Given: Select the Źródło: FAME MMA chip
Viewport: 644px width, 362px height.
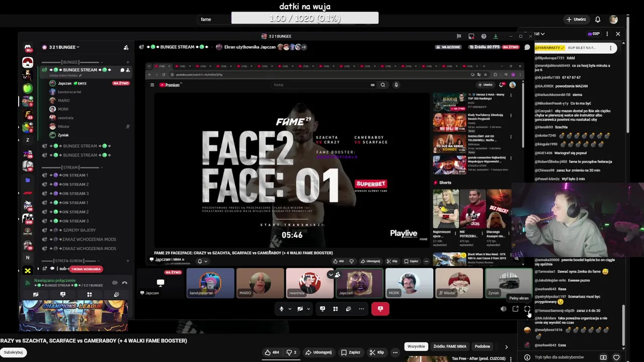Looking at the screenshot, I should [x=450, y=346].
